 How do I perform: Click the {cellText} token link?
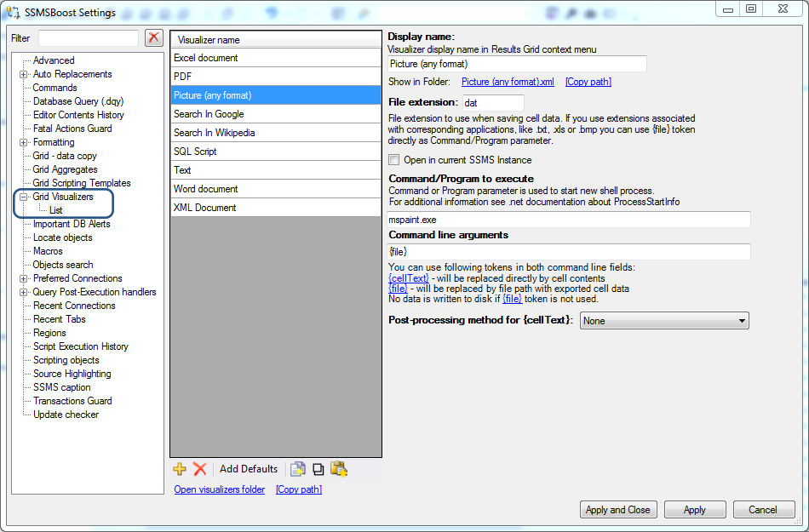click(409, 278)
